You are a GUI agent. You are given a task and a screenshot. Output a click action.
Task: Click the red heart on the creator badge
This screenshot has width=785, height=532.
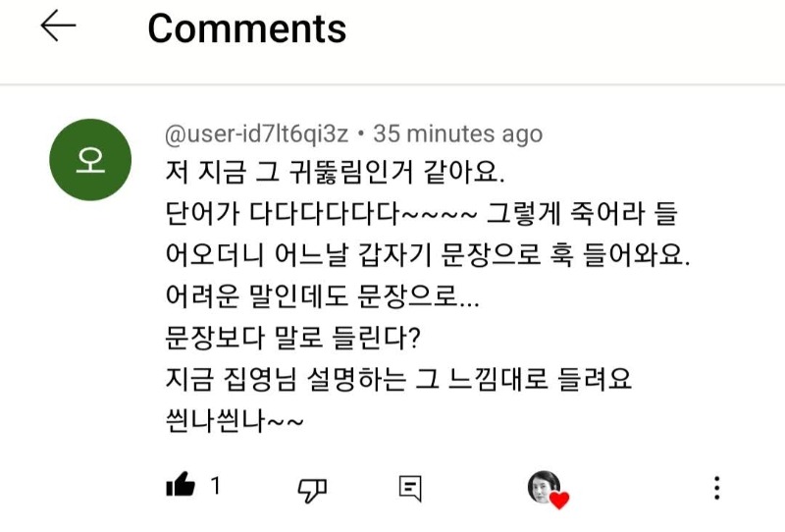click(559, 501)
